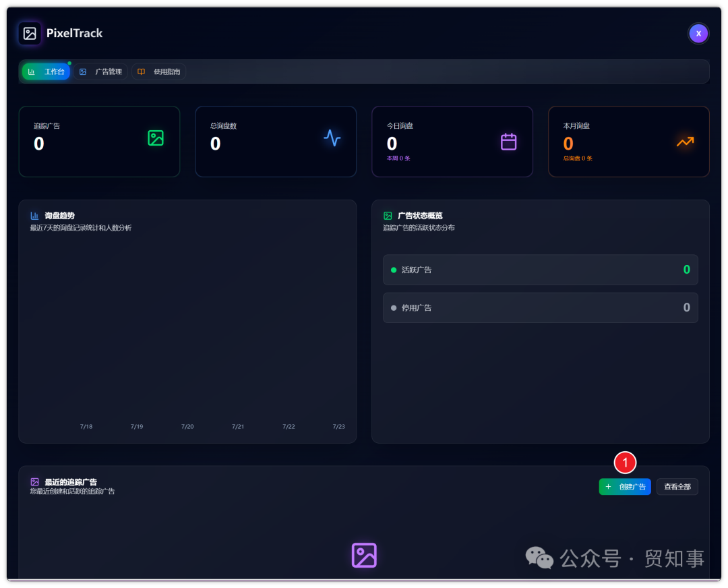This screenshot has width=728, height=588.
Task: Click the purple image placeholder icon at bottom
Action: 364,556
